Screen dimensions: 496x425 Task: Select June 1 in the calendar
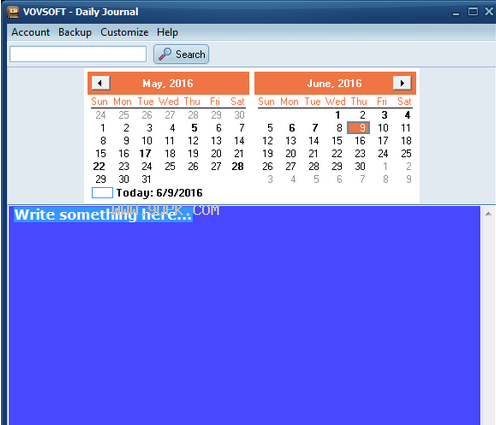[337, 115]
